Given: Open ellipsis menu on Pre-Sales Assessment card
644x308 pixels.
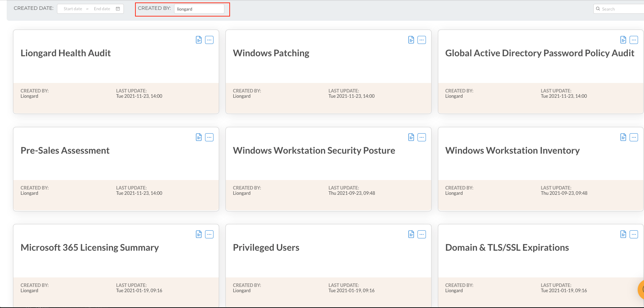Looking at the screenshot, I should click(209, 137).
